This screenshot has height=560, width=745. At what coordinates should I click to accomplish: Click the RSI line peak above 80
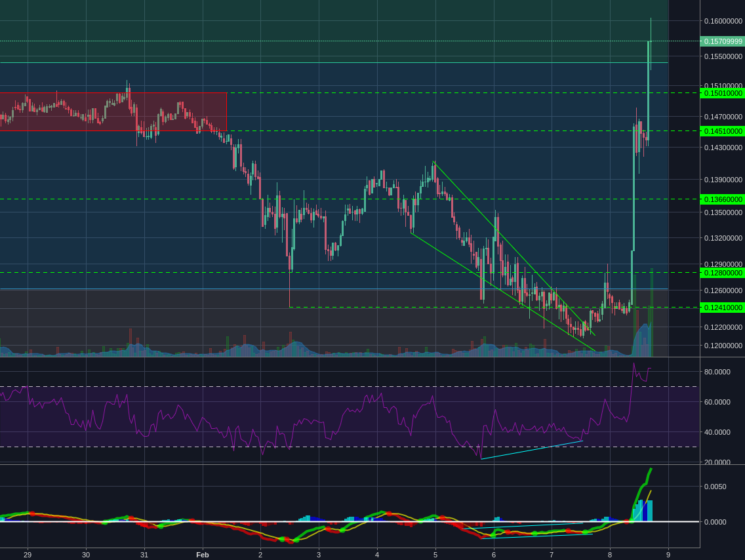tap(634, 365)
